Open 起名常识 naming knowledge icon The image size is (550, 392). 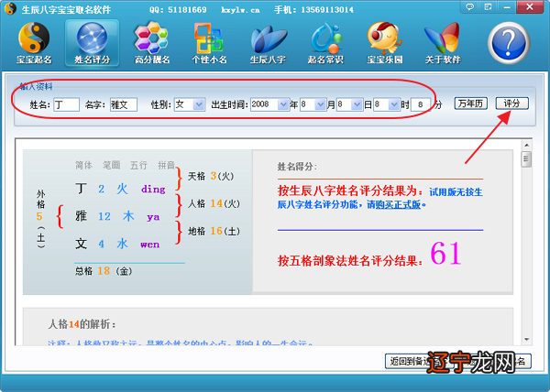point(326,43)
